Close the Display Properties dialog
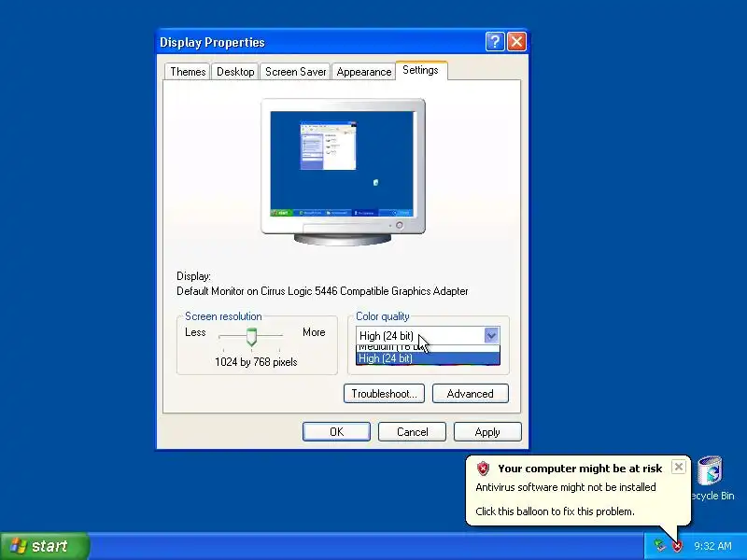The image size is (747, 560). (517, 42)
